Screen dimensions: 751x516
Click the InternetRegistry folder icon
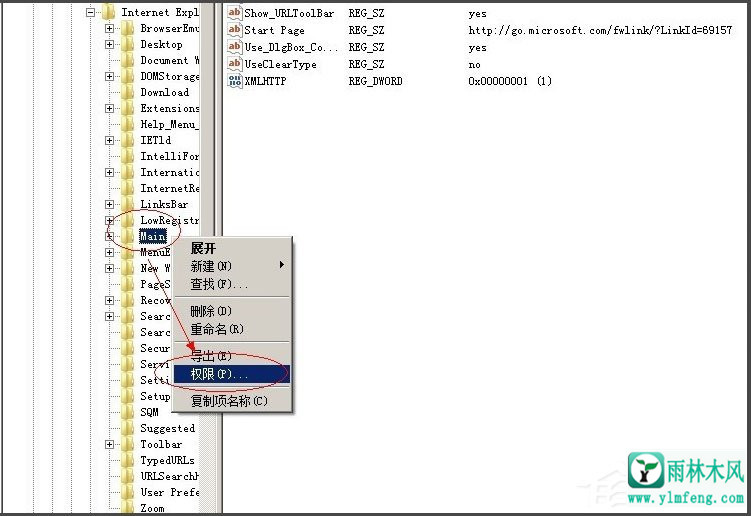[127, 188]
